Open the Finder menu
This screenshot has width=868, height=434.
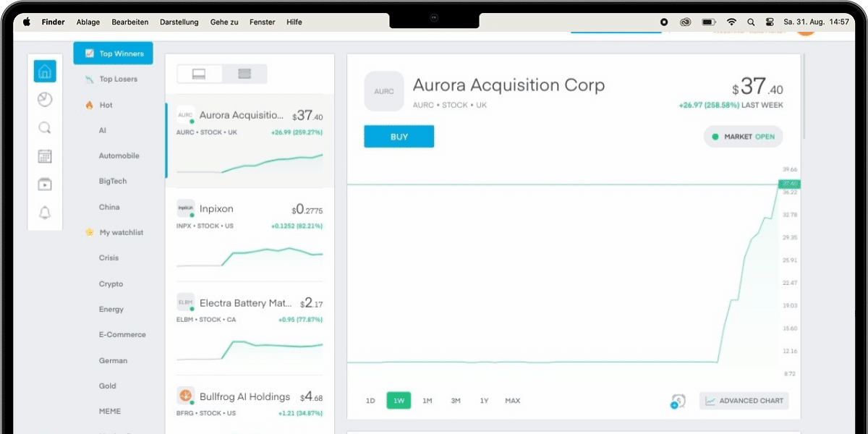pos(54,22)
